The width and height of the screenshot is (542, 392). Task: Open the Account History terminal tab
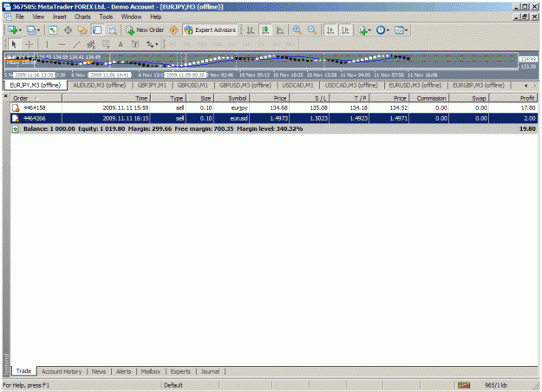[x=62, y=371]
